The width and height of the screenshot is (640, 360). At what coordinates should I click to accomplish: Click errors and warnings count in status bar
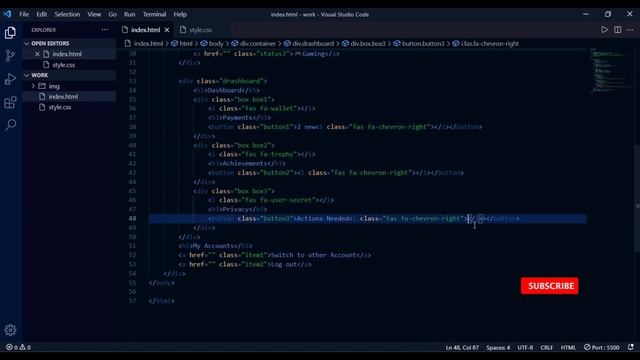[18, 347]
